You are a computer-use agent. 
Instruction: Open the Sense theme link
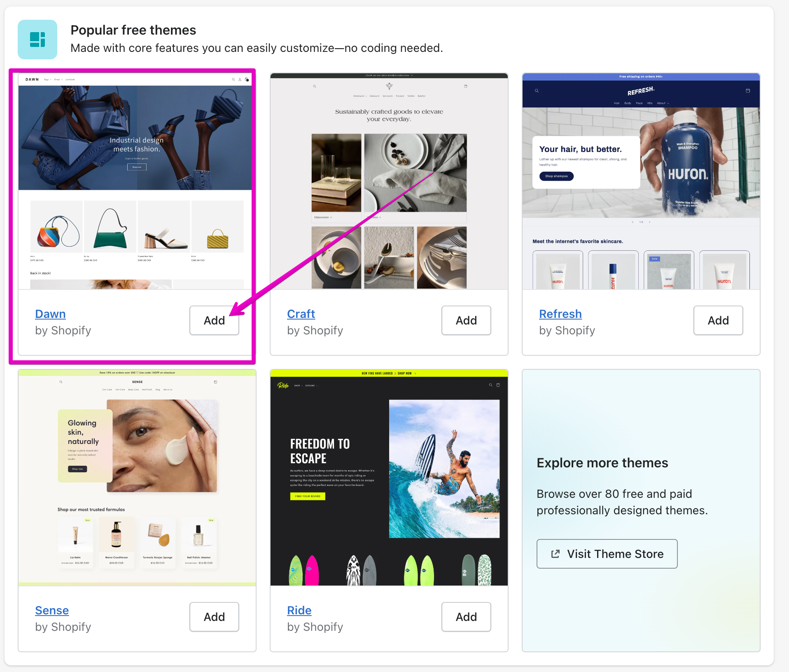(52, 610)
